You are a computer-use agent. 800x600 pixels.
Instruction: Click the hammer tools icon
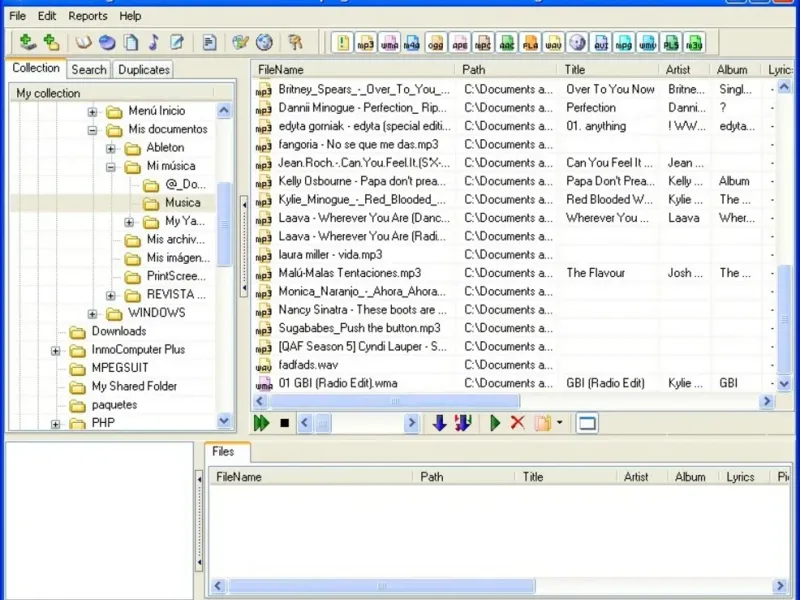click(x=295, y=42)
